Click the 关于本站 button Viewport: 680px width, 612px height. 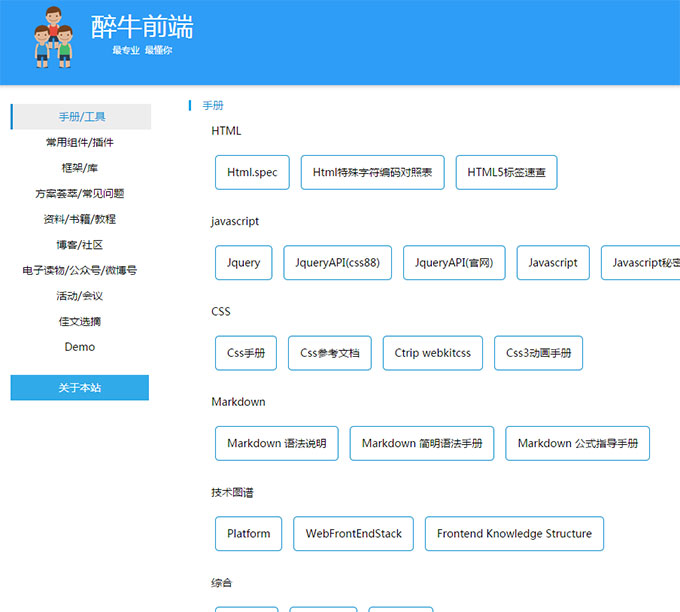click(x=80, y=387)
